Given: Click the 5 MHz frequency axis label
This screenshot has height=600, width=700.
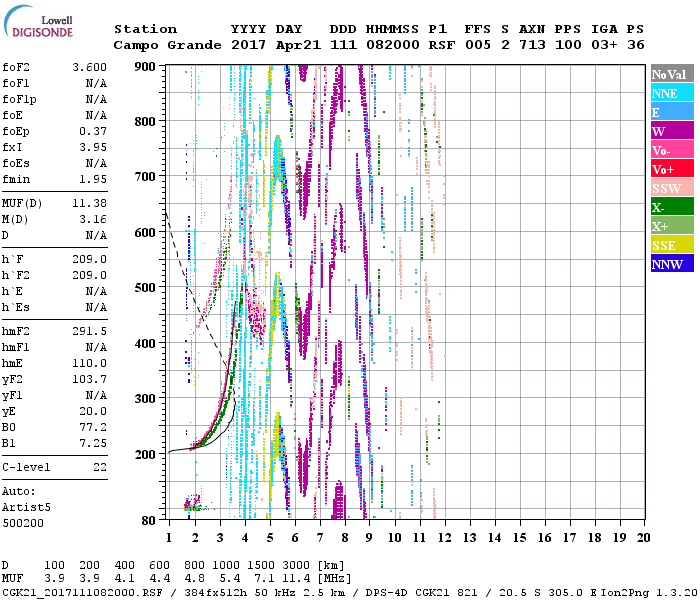Looking at the screenshot, I should coord(270,538).
